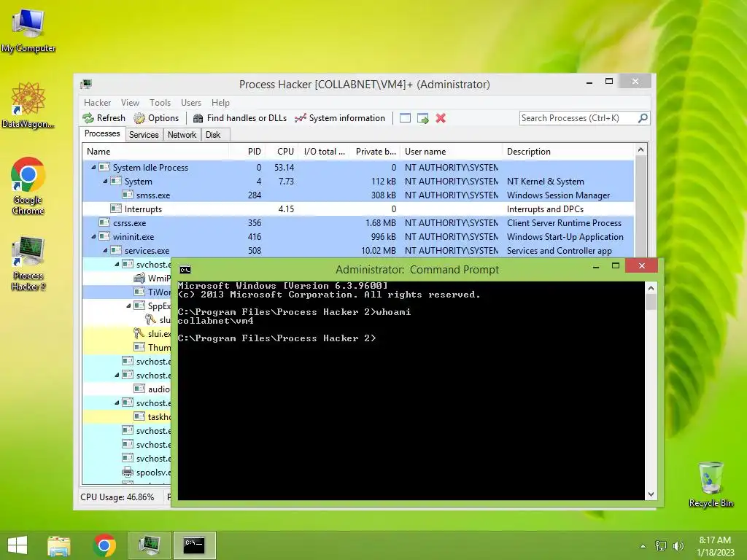Open the network tray icon
The width and height of the screenshot is (747, 560).
[661, 546]
